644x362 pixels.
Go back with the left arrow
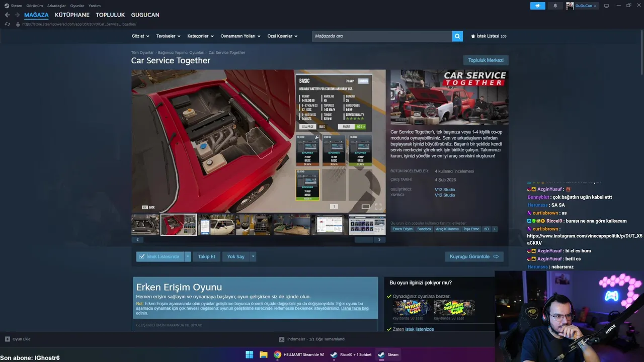point(7,15)
